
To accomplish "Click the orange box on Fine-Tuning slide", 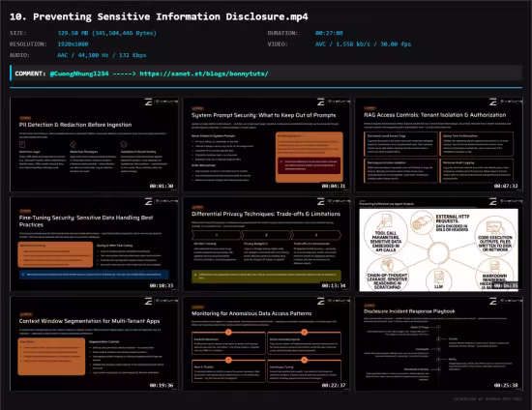I will coord(55,254).
